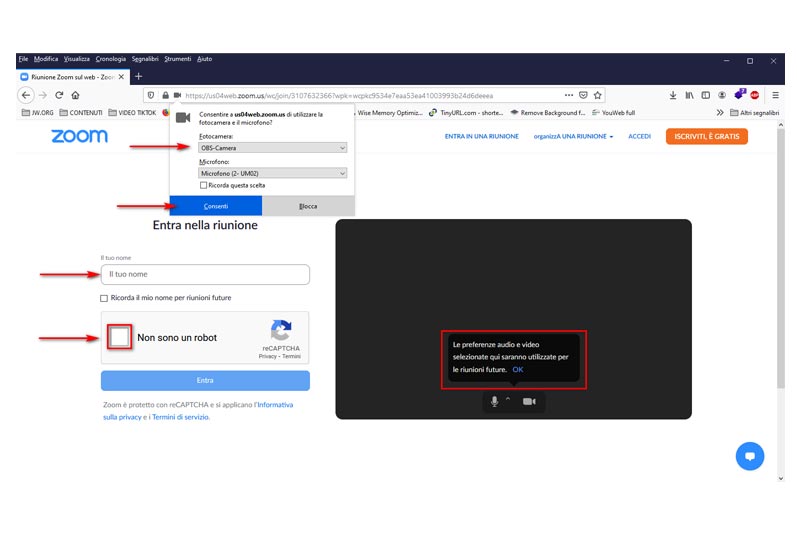Click reCAPTCHA Privacy link
This screenshot has height=534, width=800.
pos(267,357)
